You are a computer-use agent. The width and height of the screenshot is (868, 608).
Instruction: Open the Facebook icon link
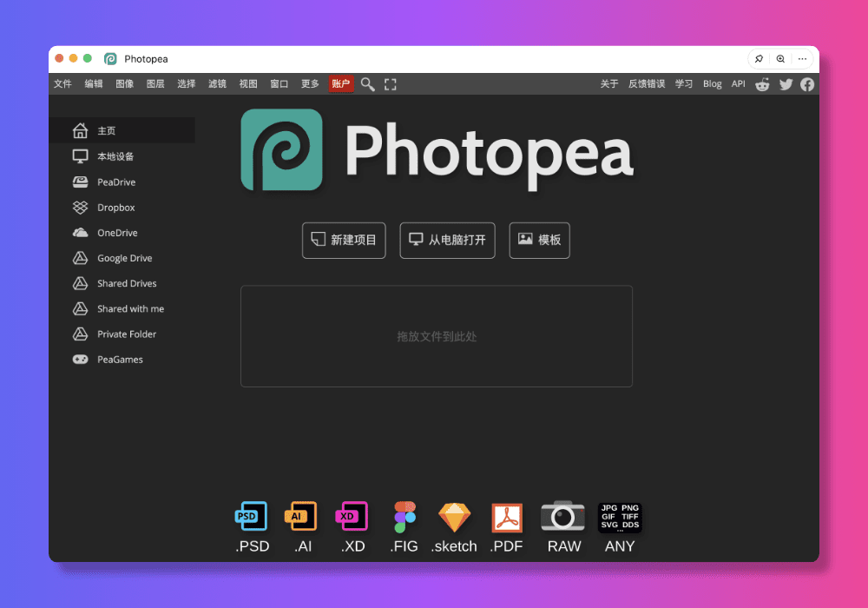(x=807, y=84)
